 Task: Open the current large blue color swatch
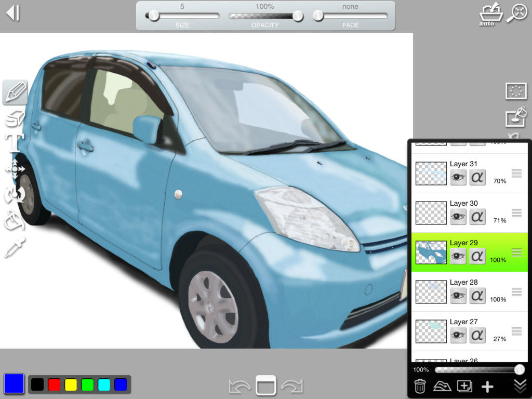coord(14,383)
